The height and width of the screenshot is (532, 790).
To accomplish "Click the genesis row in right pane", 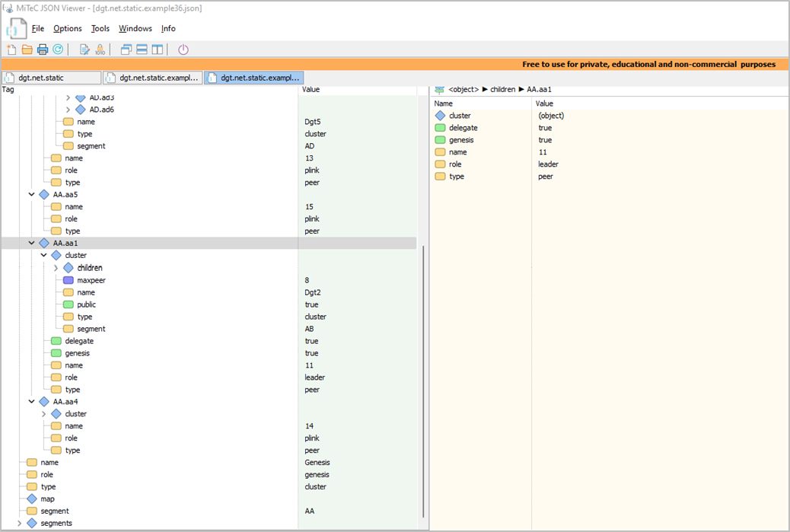I will click(x=610, y=140).
